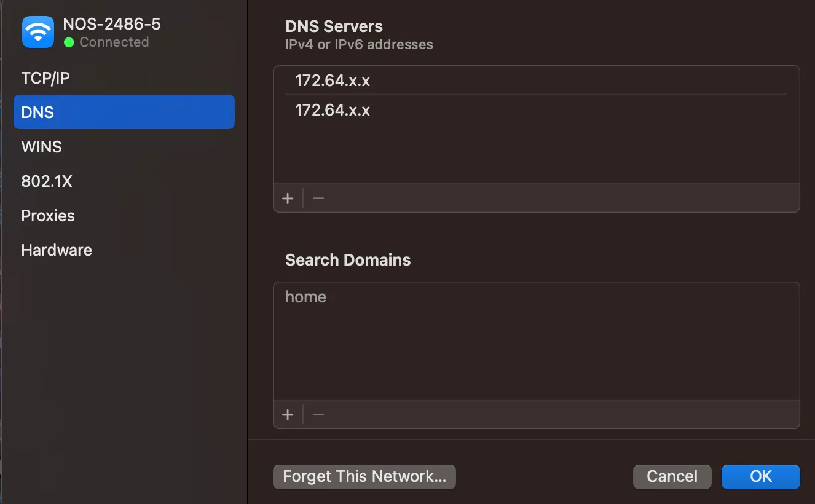This screenshot has width=815, height=504.
Task: Click the plus icon under Search Domains
Action: coord(288,414)
